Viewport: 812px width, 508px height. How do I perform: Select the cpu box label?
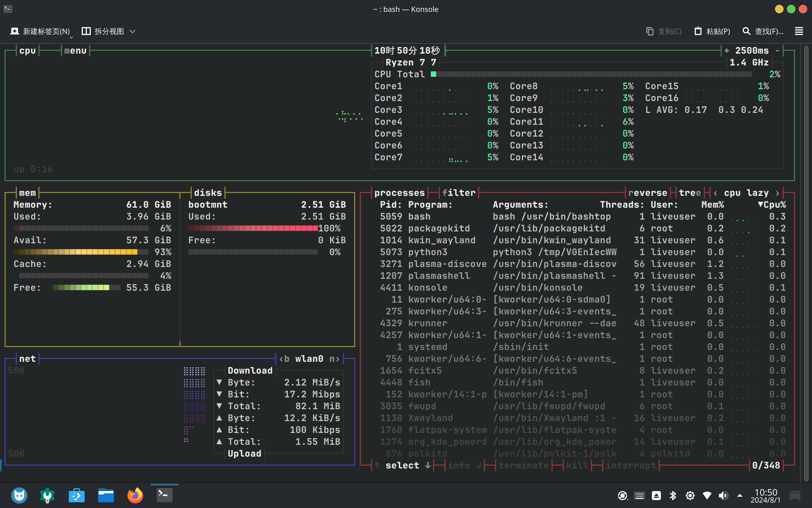pyautogui.click(x=28, y=51)
